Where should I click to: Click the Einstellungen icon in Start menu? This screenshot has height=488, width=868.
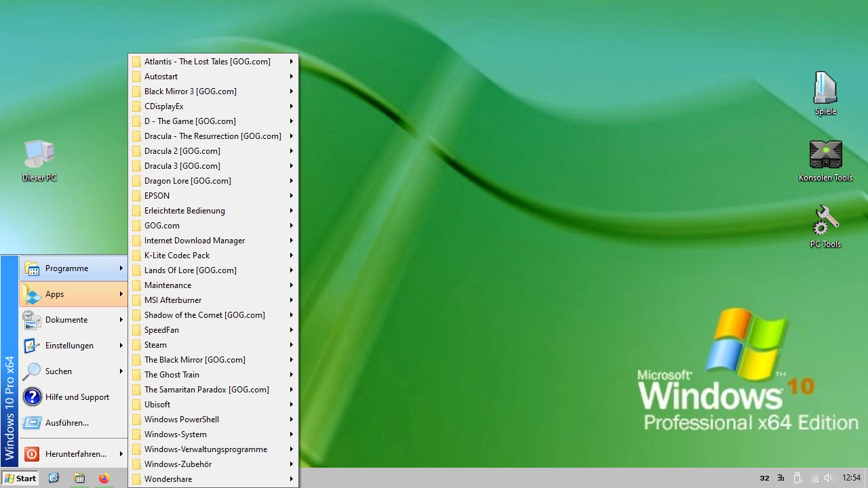coord(32,346)
